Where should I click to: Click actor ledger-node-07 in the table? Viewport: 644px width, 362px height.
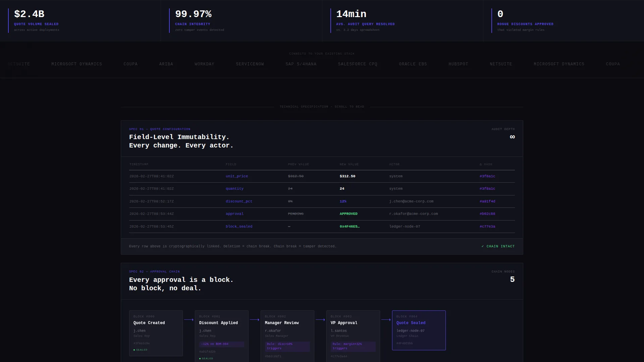tap(405, 227)
